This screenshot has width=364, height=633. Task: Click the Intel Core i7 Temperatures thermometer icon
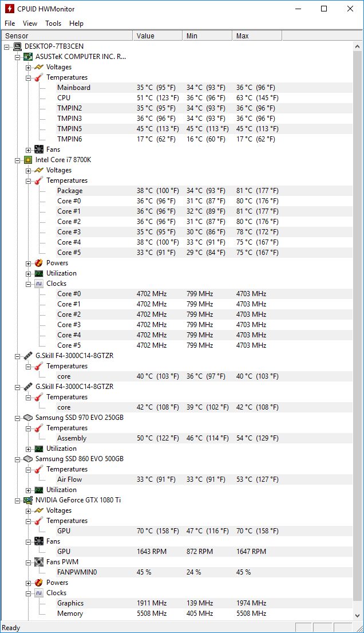[39, 180]
